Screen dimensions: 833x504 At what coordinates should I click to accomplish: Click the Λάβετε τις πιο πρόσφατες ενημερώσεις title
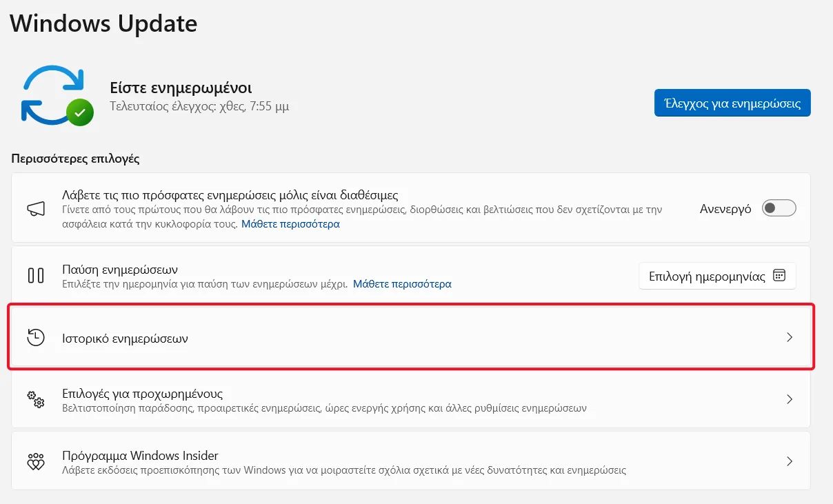[230, 195]
